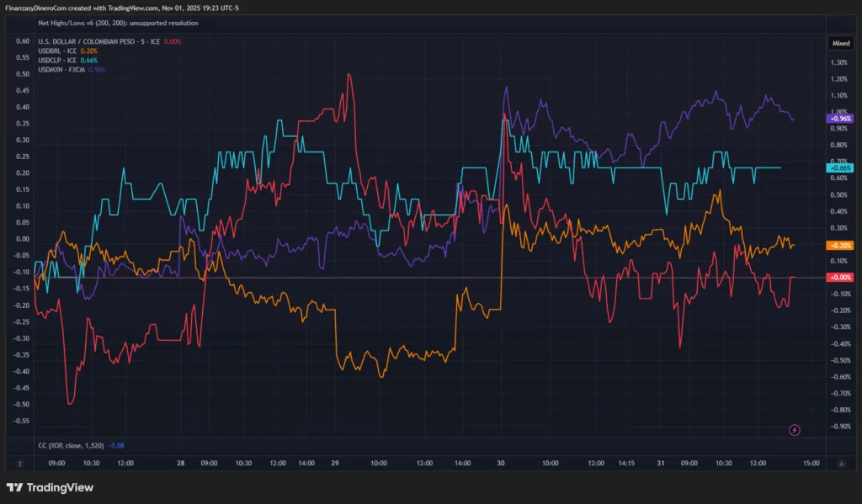Click the 28 date marker on time axis

coord(181,463)
